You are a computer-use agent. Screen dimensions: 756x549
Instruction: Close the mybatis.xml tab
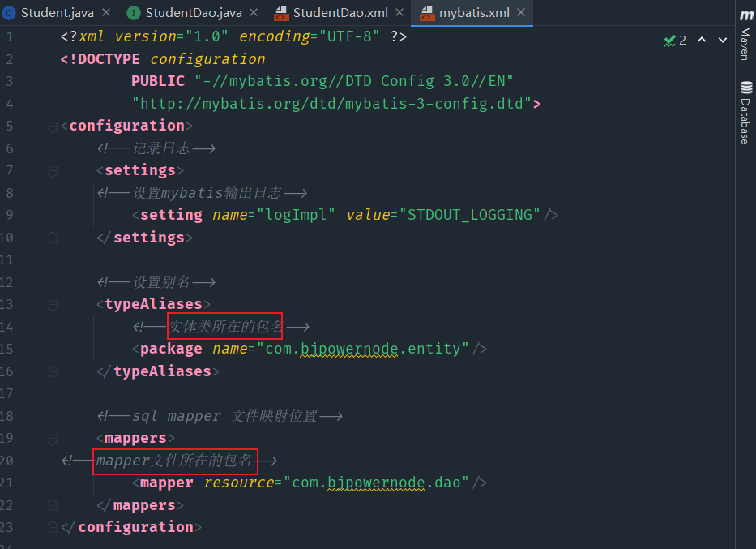[x=521, y=12]
